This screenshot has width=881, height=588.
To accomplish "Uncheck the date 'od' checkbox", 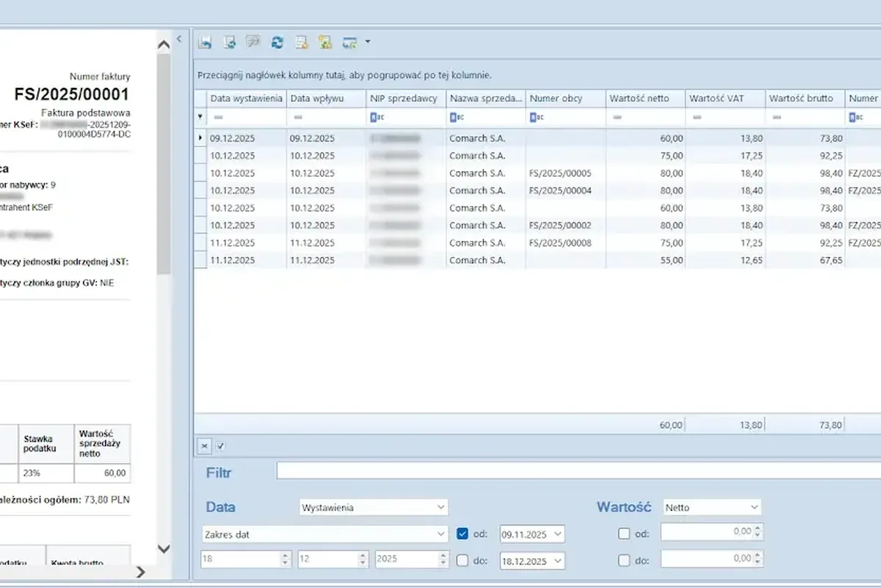I will click(x=463, y=534).
